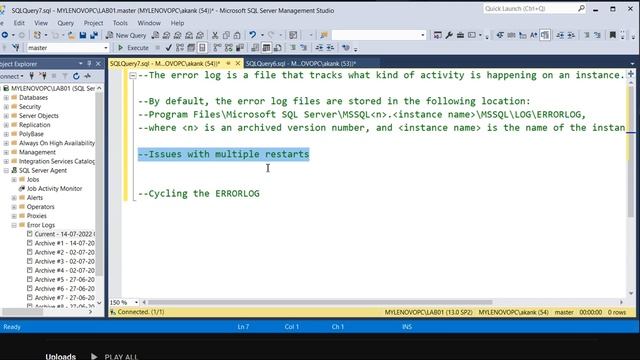Run the query with the Execute button
The height and width of the screenshot is (360, 640).
(133, 48)
